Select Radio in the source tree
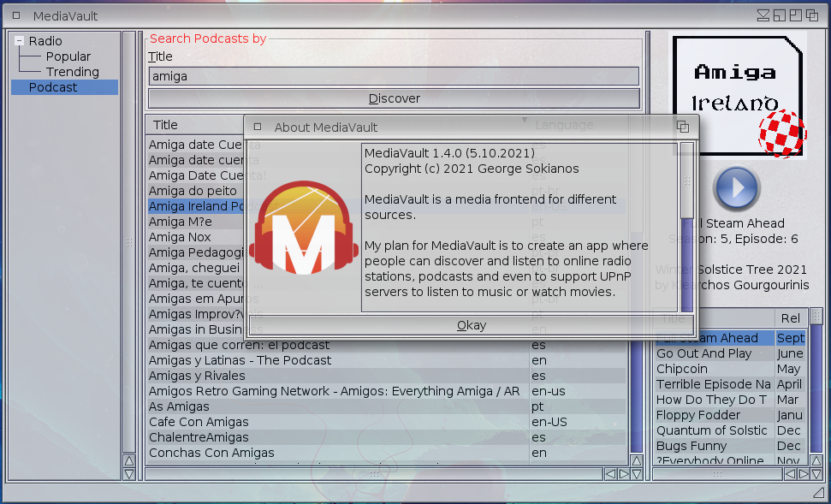 45,41
